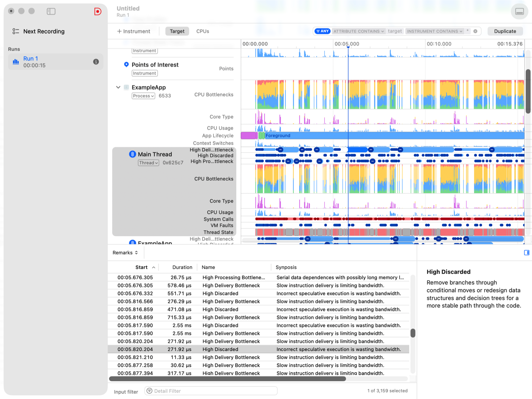Click the filter icon inside Detail Filter field

[149, 391]
